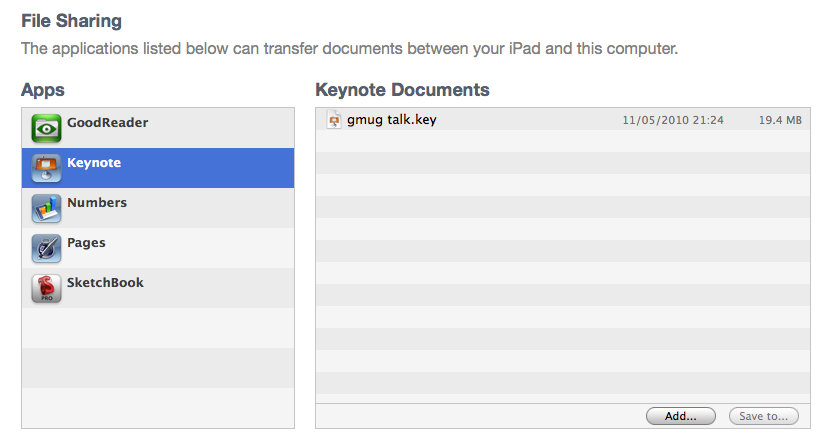
Task: Click the Pages app icon
Action: [x=47, y=248]
